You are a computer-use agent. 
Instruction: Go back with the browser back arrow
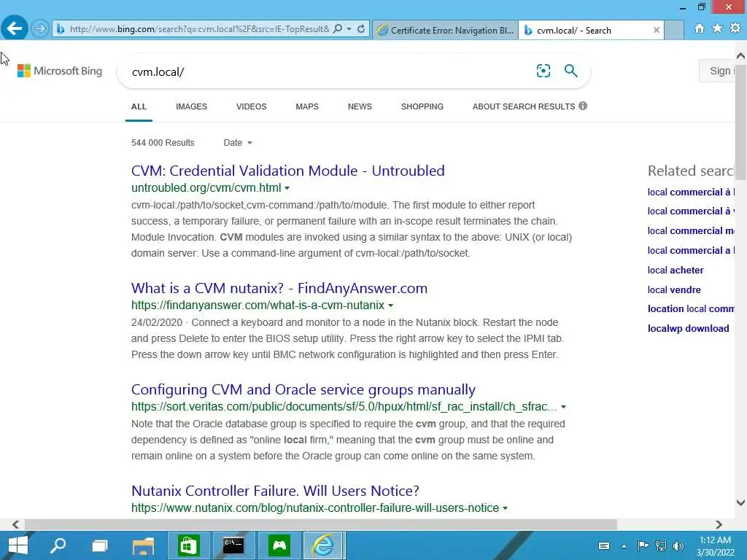(15, 28)
